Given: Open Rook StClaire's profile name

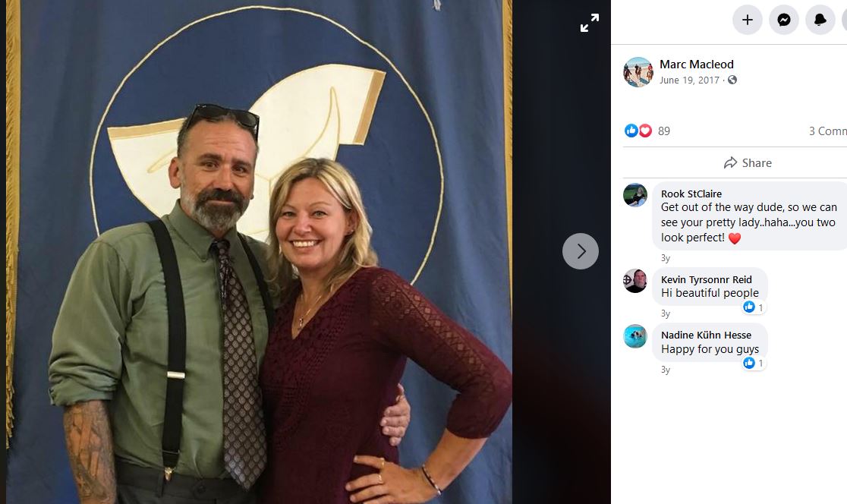Looking at the screenshot, I should click(x=691, y=194).
